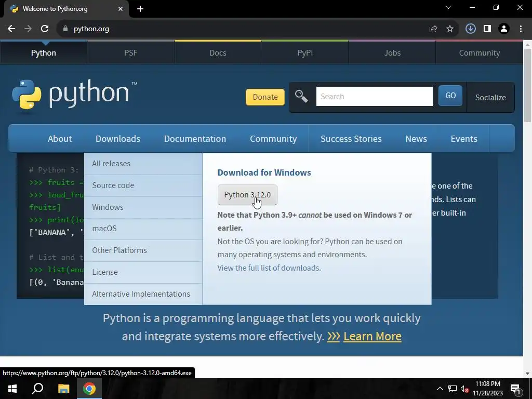This screenshot has width=532, height=399.
Task: Click the magnifying glass search icon
Action: tap(301, 97)
